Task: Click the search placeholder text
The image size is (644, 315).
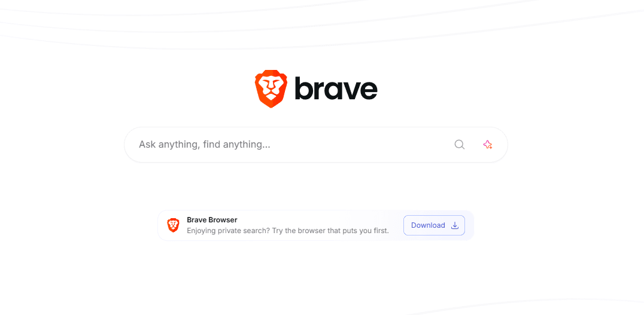Action: 205,145
